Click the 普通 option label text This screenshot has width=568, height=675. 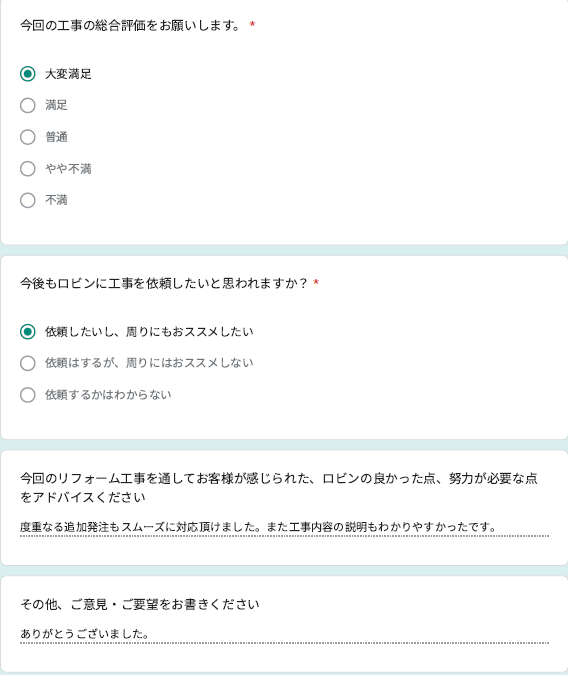[x=56, y=137]
